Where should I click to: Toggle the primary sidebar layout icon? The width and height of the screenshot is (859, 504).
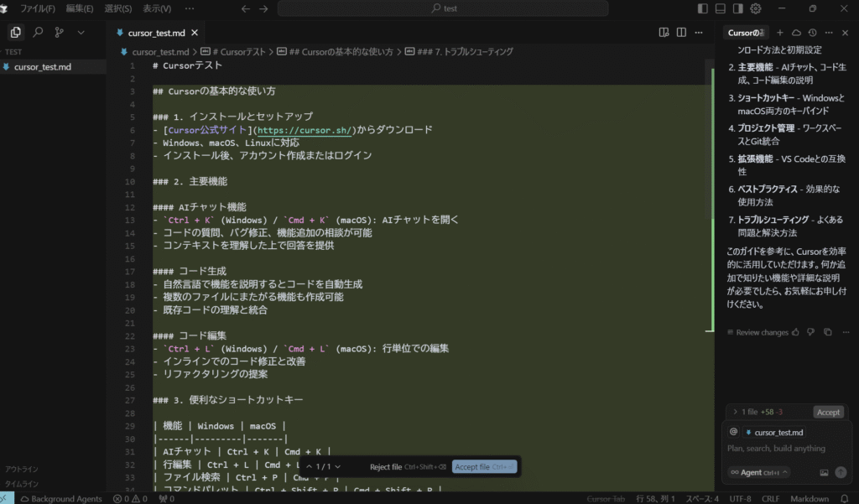pos(703,8)
